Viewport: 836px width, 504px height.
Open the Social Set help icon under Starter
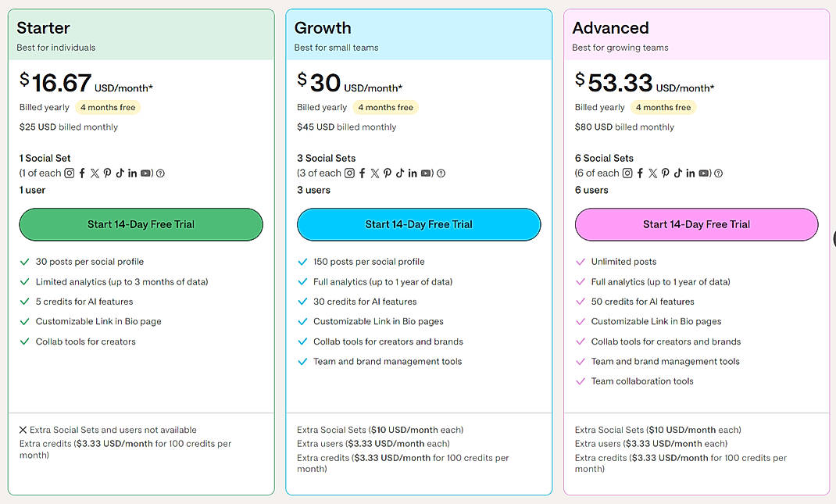pyautogui.click(x=160, y=173)
